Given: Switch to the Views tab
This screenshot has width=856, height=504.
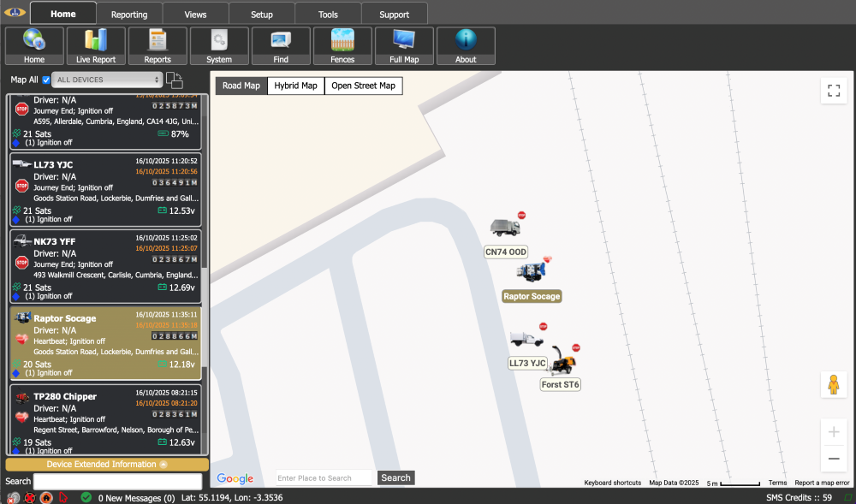Looking at the screenshot, I should [x=195, y=15].
